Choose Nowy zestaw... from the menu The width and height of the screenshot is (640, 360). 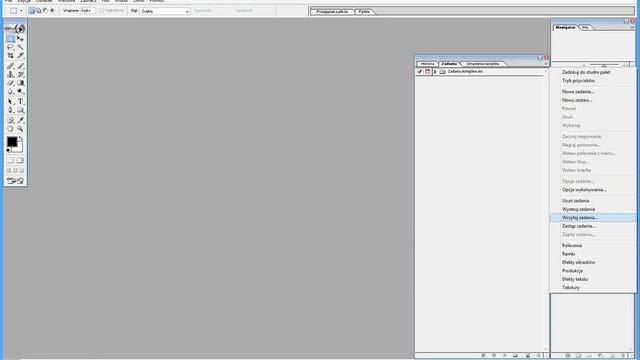pyautogui.click(x=577, y=100)
